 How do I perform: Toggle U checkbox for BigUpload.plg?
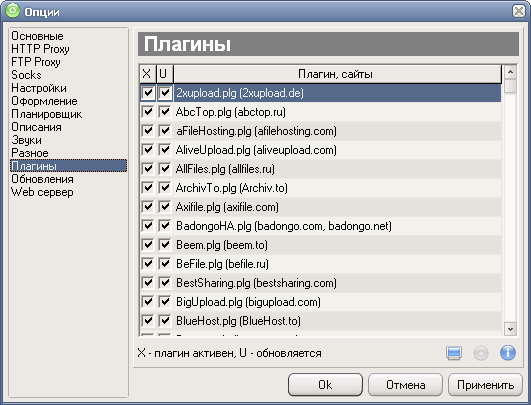[165, 301]
